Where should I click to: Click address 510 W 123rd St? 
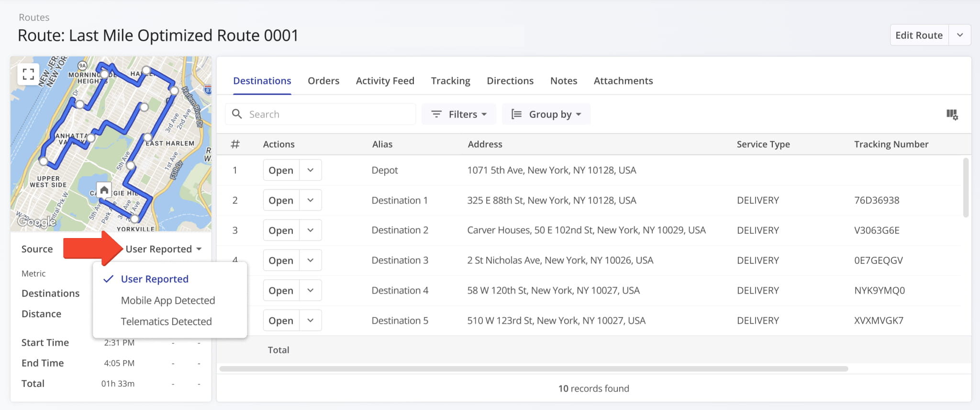coord(556,320)
